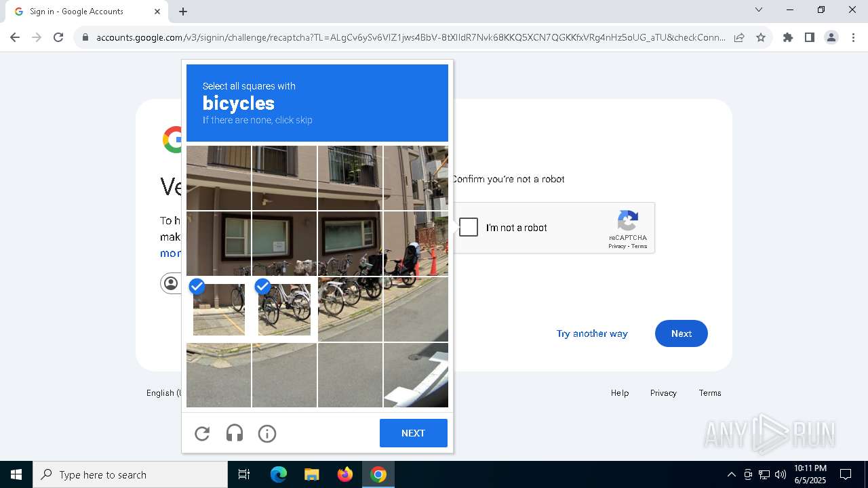The height and width of the screenshot is (488, 868).
Task: Click the address bar URL
Action: (x=410, y=37)
